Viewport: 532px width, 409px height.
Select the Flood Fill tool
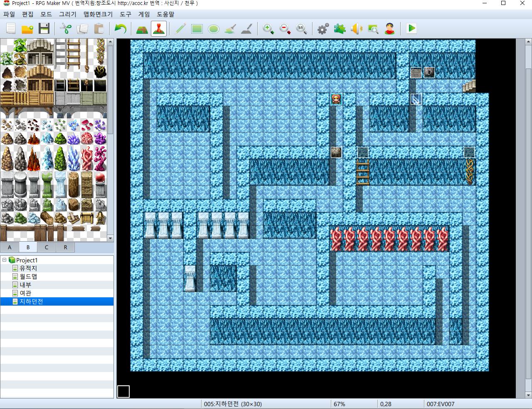point(230,29)
